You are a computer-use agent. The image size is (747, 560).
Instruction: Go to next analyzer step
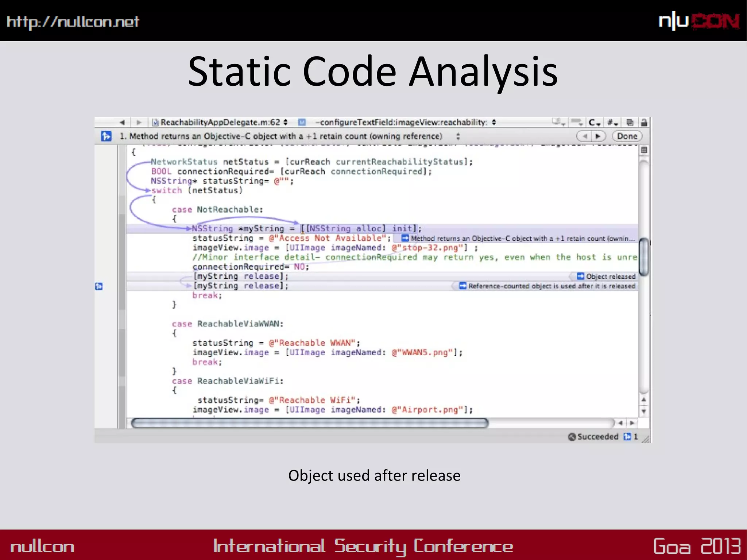598,136
